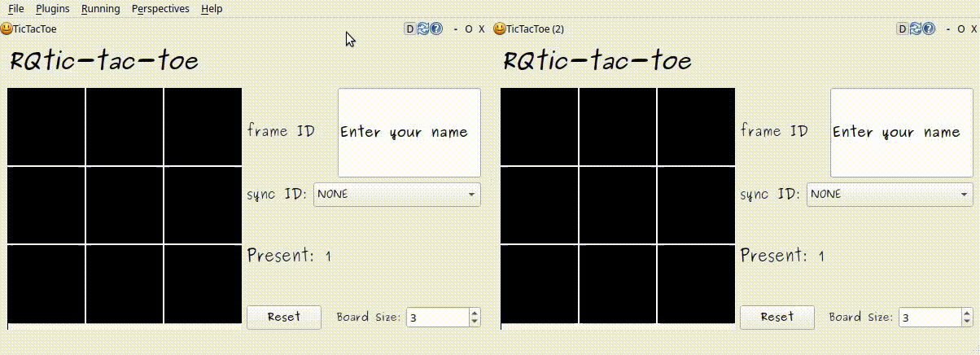980x355 pixels.
Task: Mark the middle-left cell of the first board
Action: coord(46,205)
